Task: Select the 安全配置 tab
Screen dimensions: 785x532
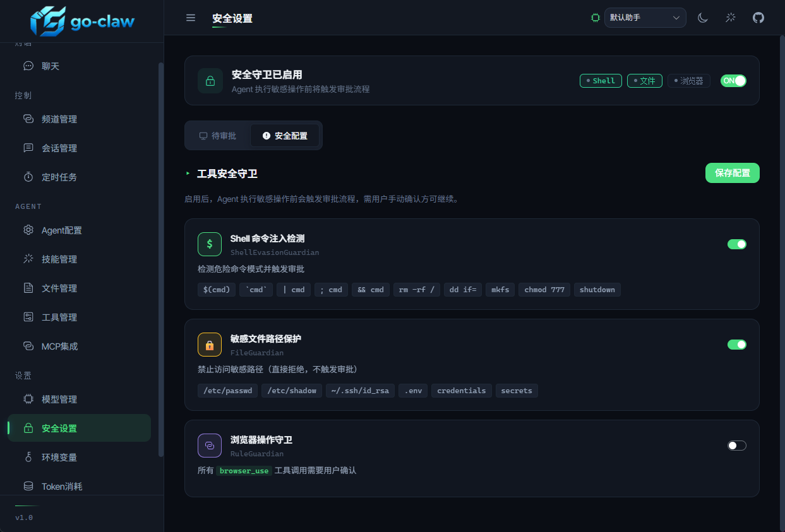Action: 285,136
